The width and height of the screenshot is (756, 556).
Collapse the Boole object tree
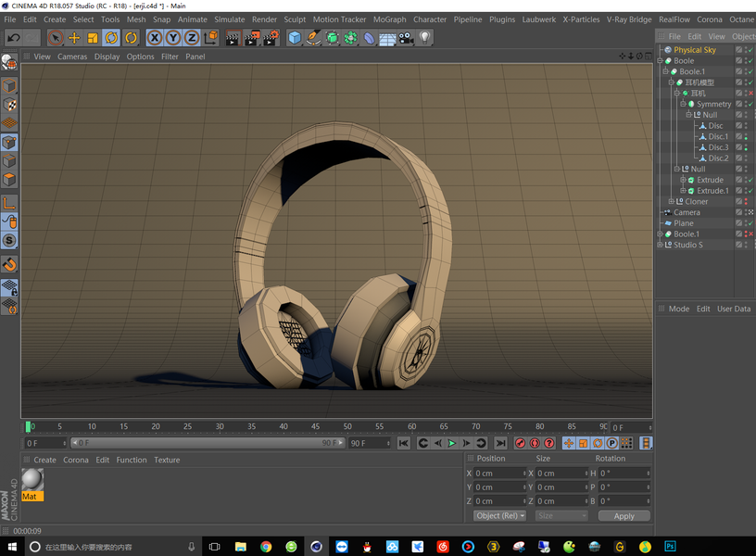click(x=660, y=61)
